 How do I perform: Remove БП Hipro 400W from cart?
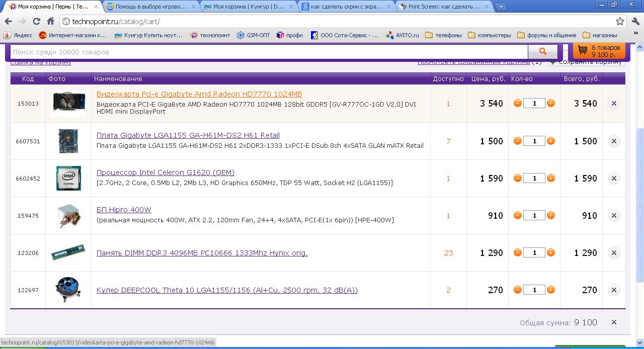[x=614, y=215]
